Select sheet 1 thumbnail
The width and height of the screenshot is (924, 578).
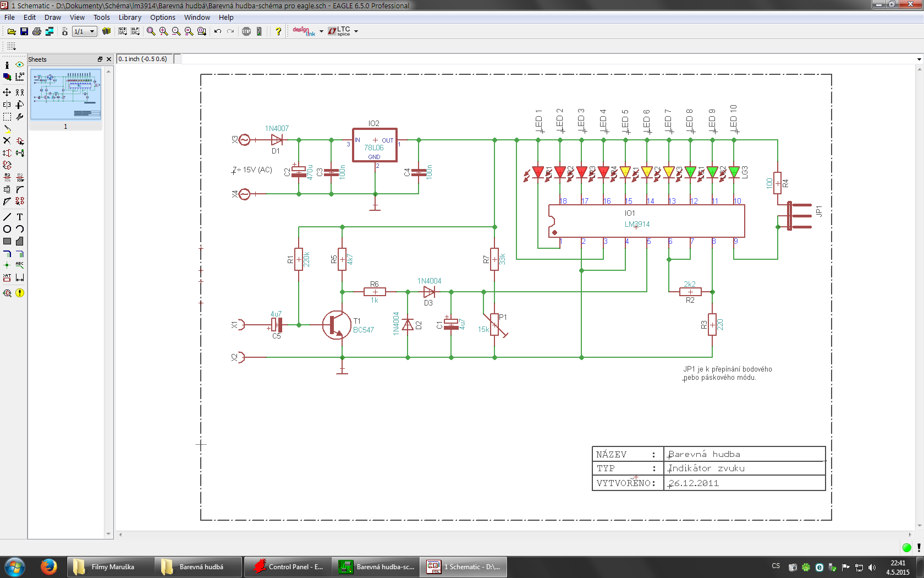(65, 94)
